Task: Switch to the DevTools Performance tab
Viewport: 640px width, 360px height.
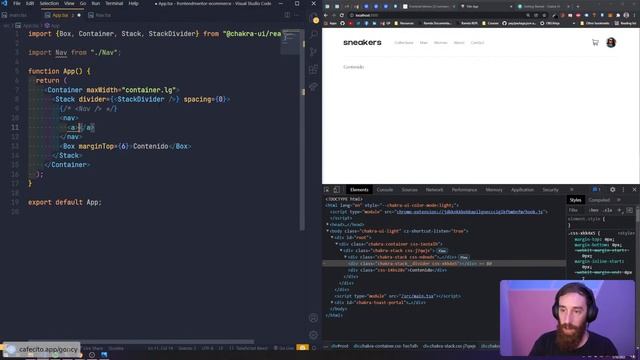Action: (464, 190)
